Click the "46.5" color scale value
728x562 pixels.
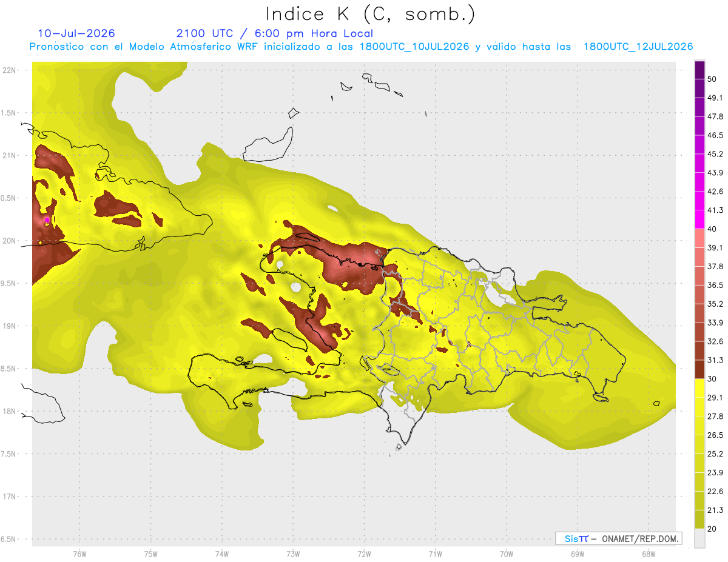[x=715, y=135]
